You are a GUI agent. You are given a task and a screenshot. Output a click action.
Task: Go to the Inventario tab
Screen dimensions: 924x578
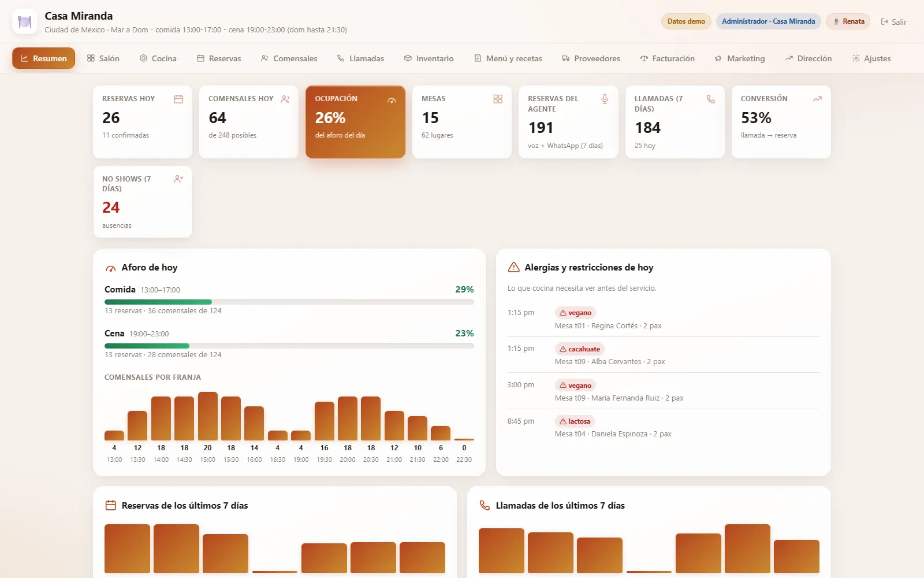pos(429,58)
